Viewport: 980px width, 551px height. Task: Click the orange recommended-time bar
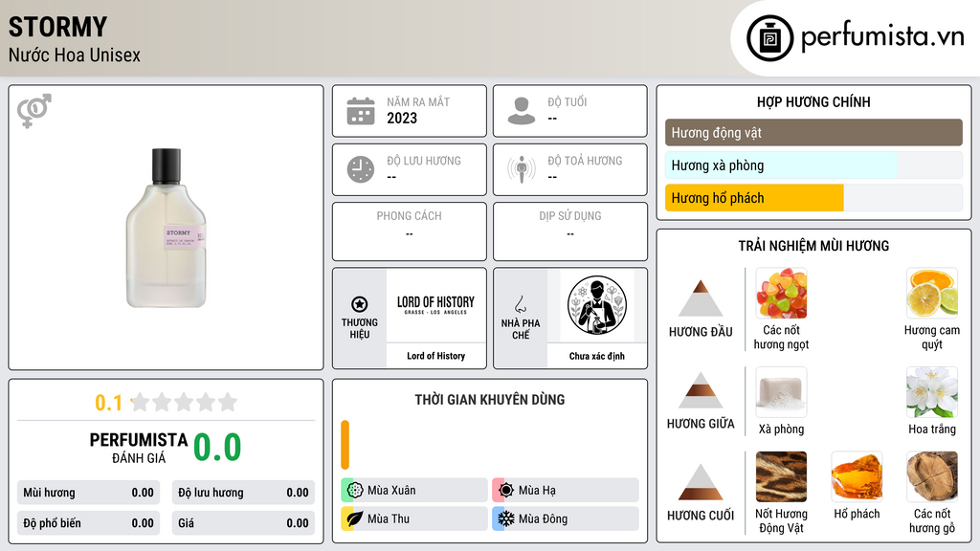coord(345,445)
